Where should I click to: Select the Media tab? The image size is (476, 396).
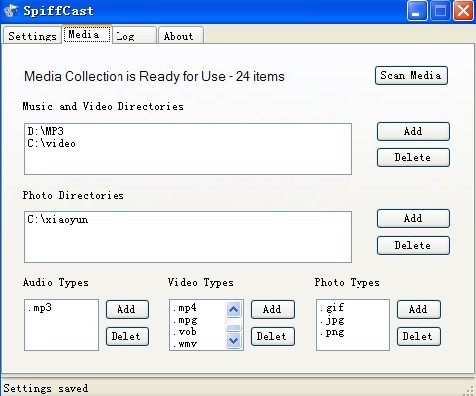[x=87, y=34]
